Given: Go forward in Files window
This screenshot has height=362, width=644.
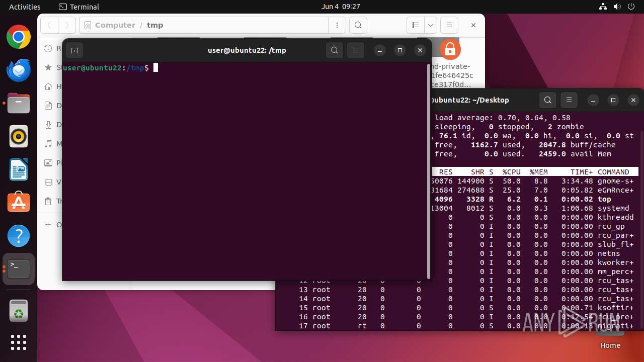Looking at the screenshot, I should pyautogui.click(x=66, y=25).
